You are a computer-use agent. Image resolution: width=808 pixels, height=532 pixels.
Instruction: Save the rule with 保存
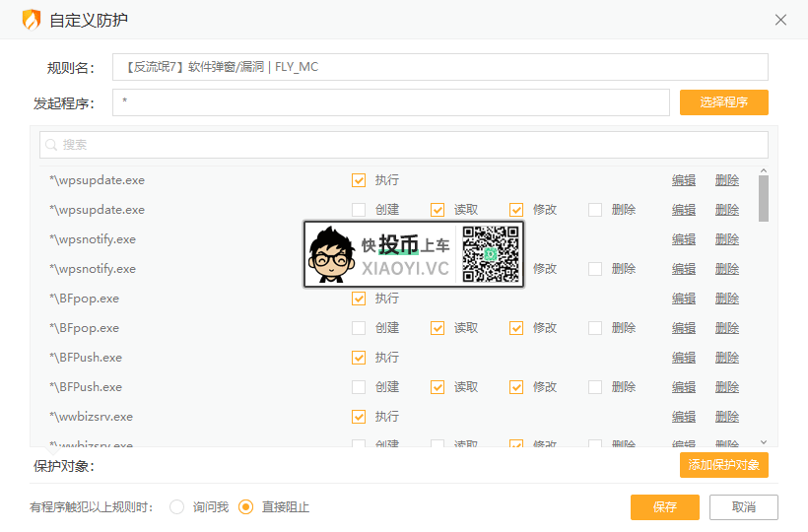tap(665, 507)
